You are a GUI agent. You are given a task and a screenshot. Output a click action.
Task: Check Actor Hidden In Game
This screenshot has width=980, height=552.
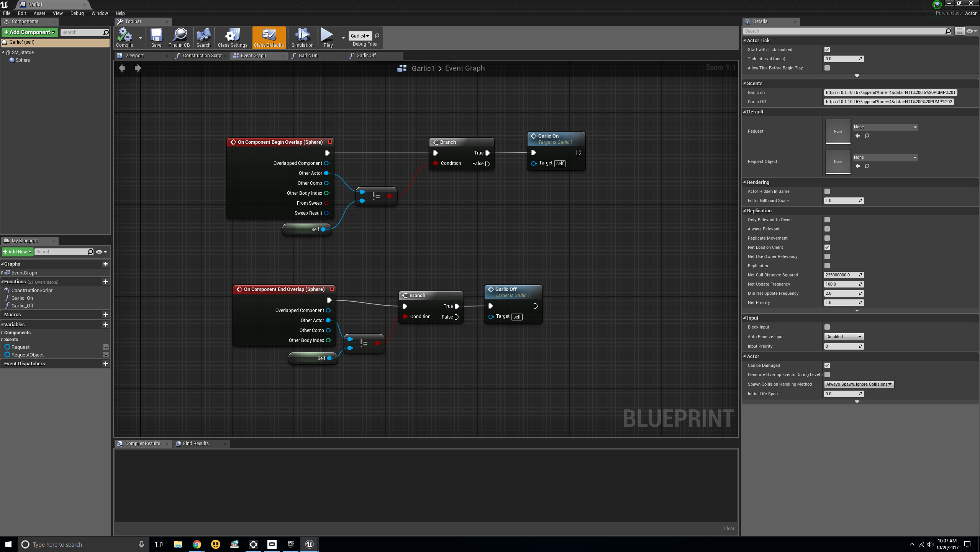(x=827, y=191)
